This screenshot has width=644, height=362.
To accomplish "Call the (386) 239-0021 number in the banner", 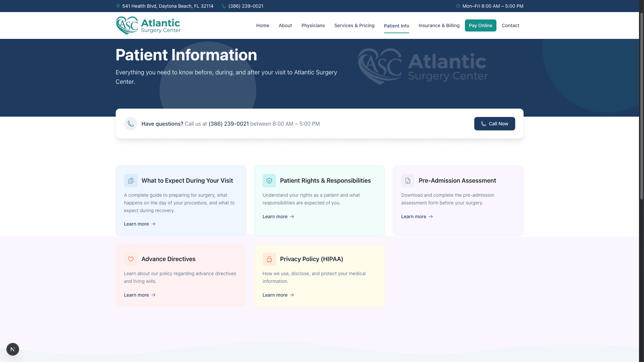I will pos(228,124).
